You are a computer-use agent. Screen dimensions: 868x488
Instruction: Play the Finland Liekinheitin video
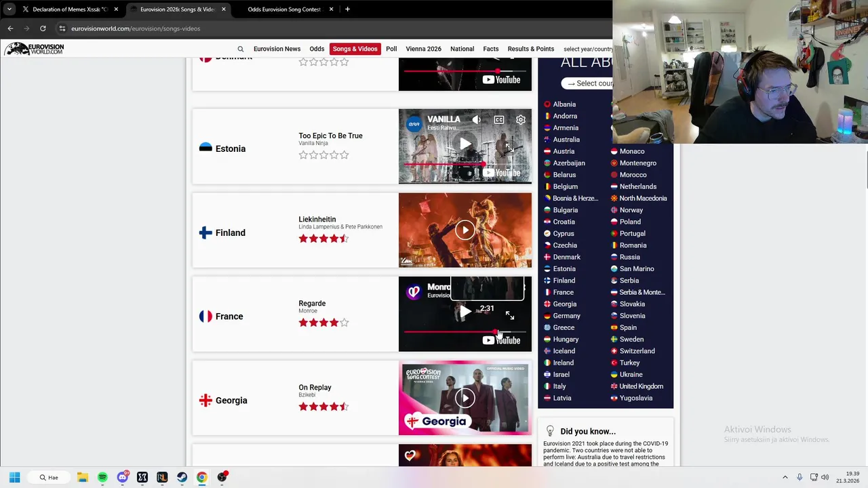coord(465,230)
